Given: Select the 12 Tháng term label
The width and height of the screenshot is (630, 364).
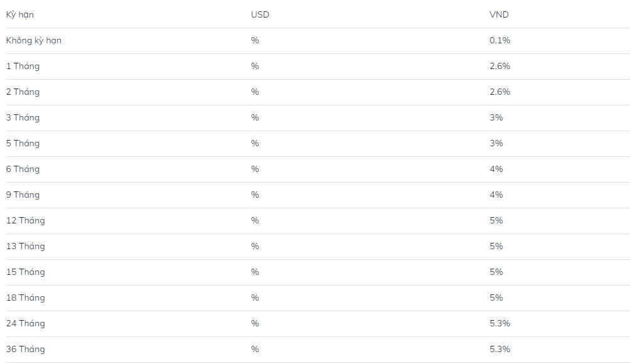Looking at the screenshot, I should [26, 220].
